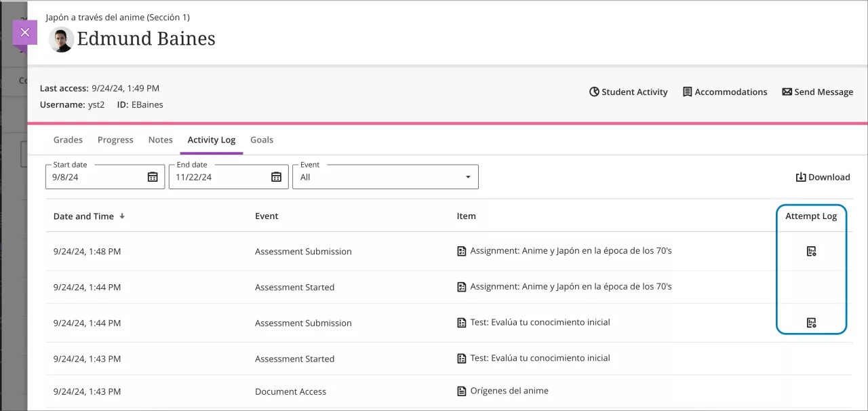Open the attempt log for the Anime assignment submission
This screenshot has width=868, height=411.
[x=811, y=251]
